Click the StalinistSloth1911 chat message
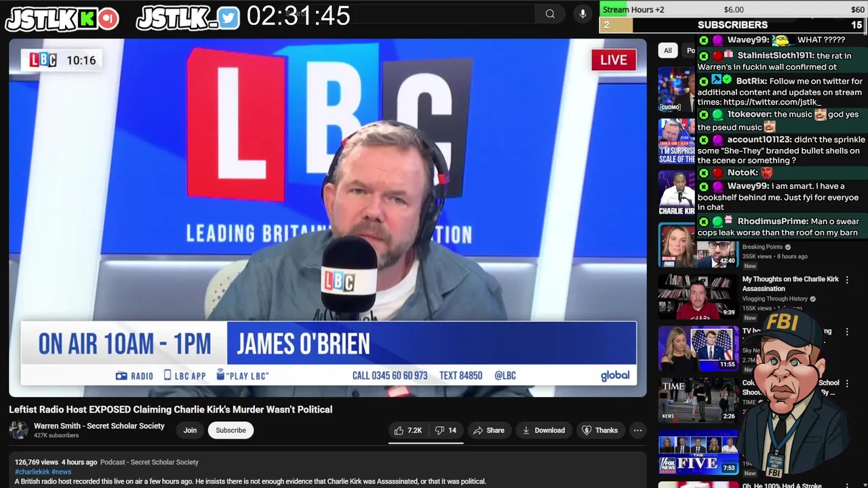Screen dimensions: 868x488 [x=781, y=61]
